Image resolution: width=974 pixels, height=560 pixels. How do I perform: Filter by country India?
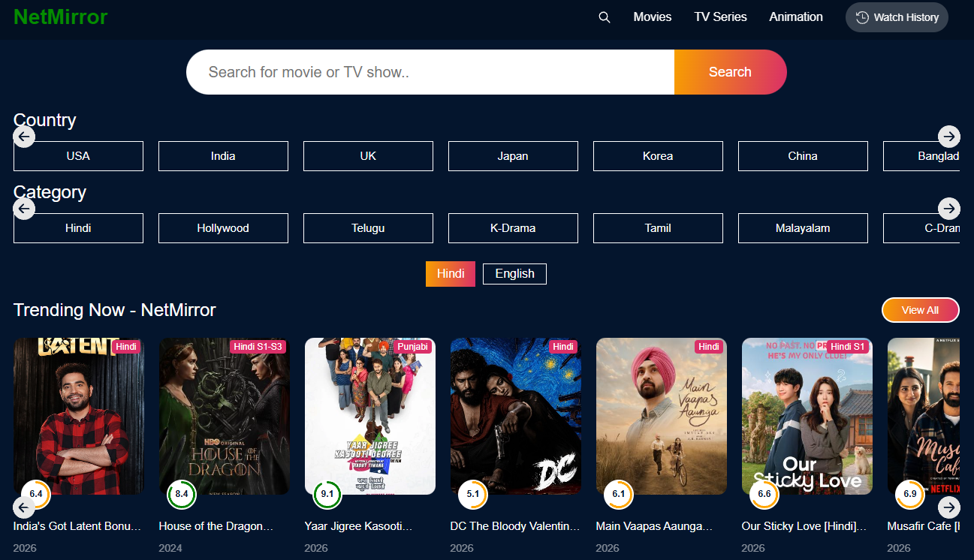tap(223, 156)
